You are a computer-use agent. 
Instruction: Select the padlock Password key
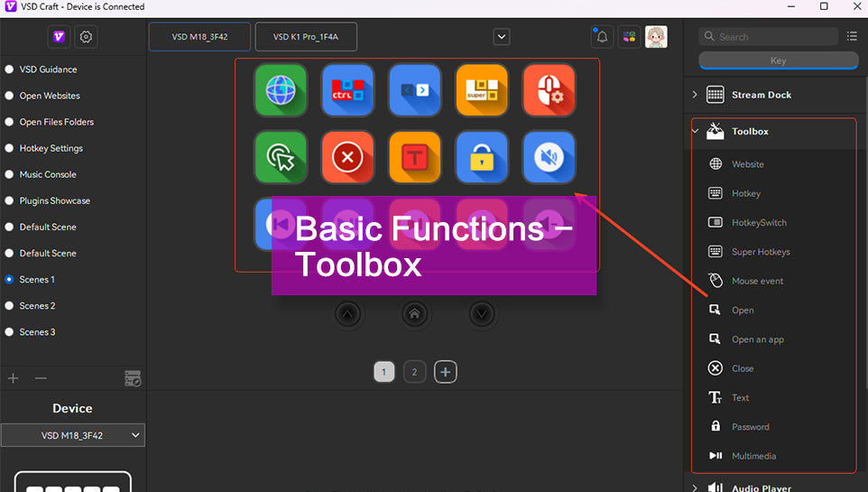coord(482,157)
